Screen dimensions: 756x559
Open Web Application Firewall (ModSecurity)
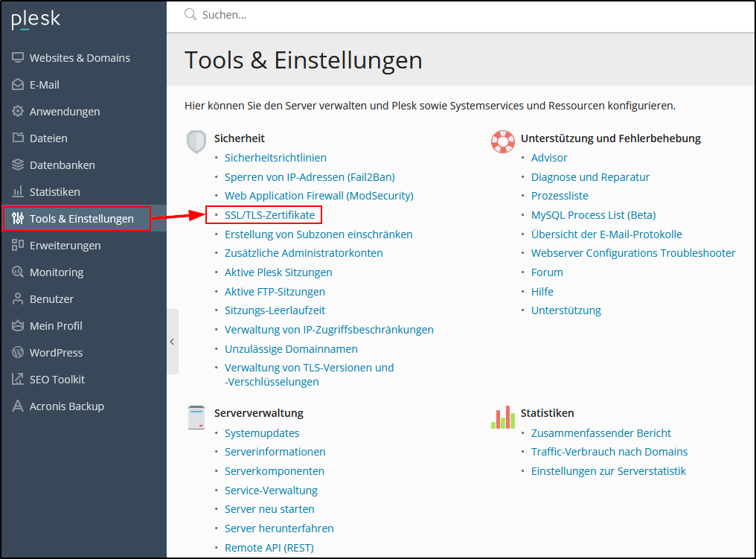[x=316, y=196]
